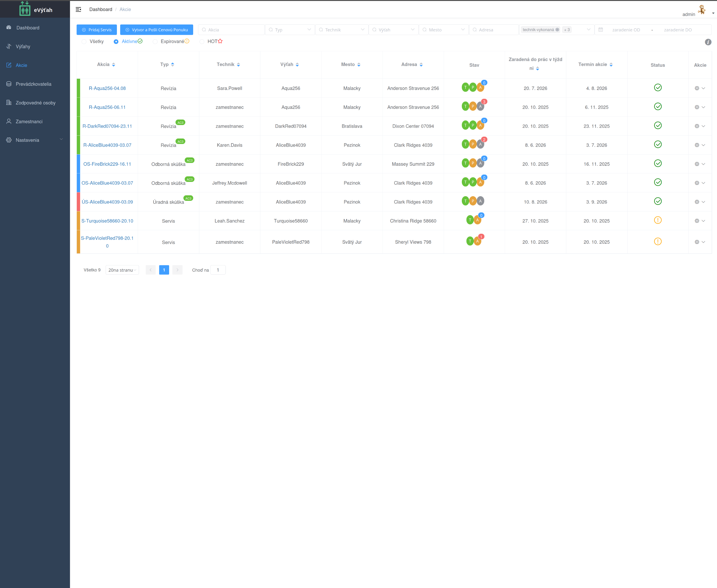
Task: Open the 20na stranu page size dropdown
Action: pyautogui.click(x=122, y=270)
